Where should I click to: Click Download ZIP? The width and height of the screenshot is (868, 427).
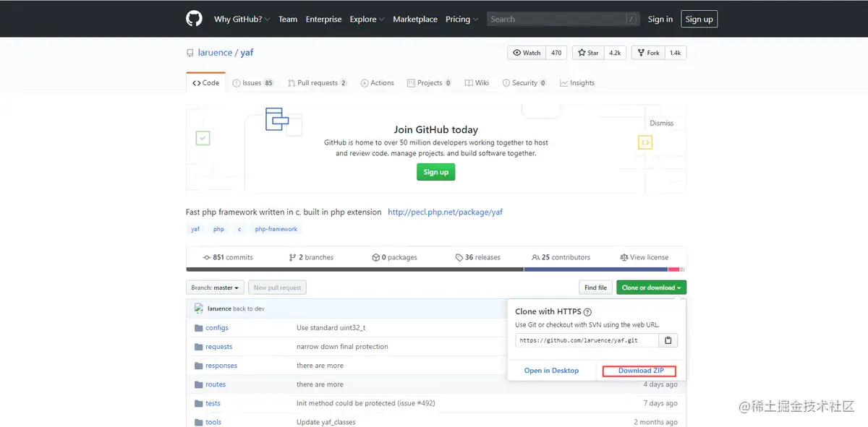pos(640,371)
